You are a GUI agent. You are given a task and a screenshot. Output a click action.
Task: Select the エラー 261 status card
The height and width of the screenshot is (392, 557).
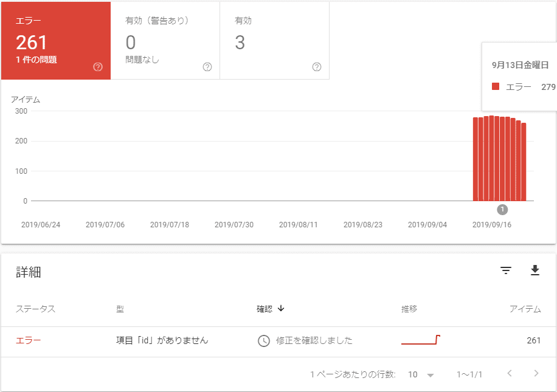[x=56, y=41]
